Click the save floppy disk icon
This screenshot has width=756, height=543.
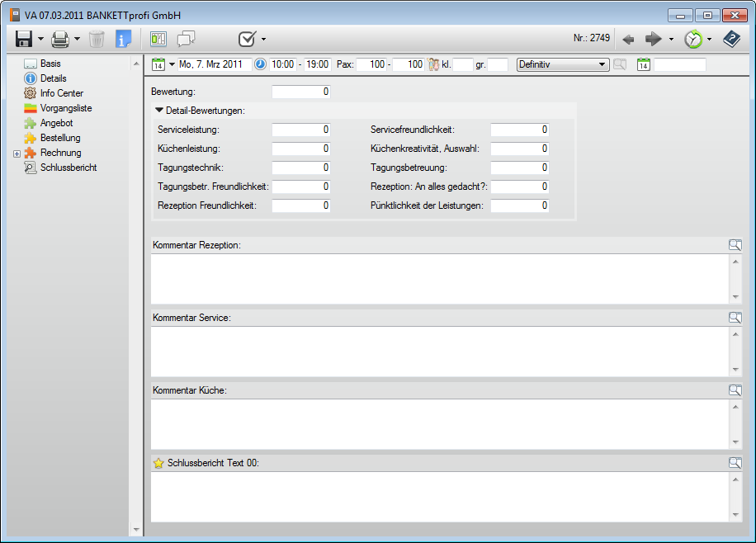point(23,39)
